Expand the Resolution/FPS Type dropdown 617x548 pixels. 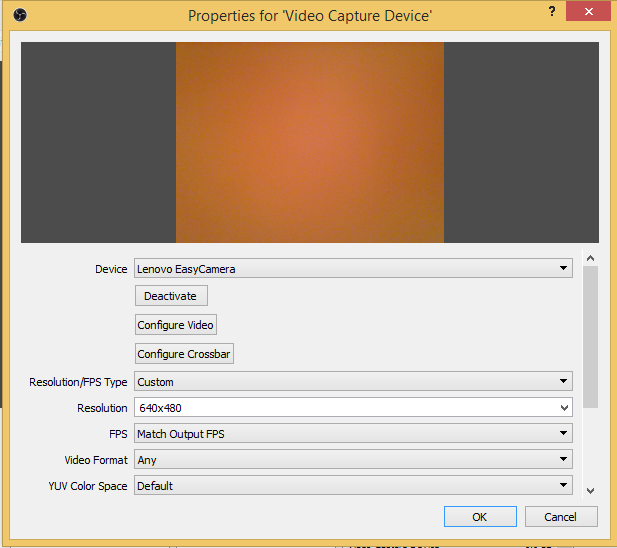(x=353, y=382)
